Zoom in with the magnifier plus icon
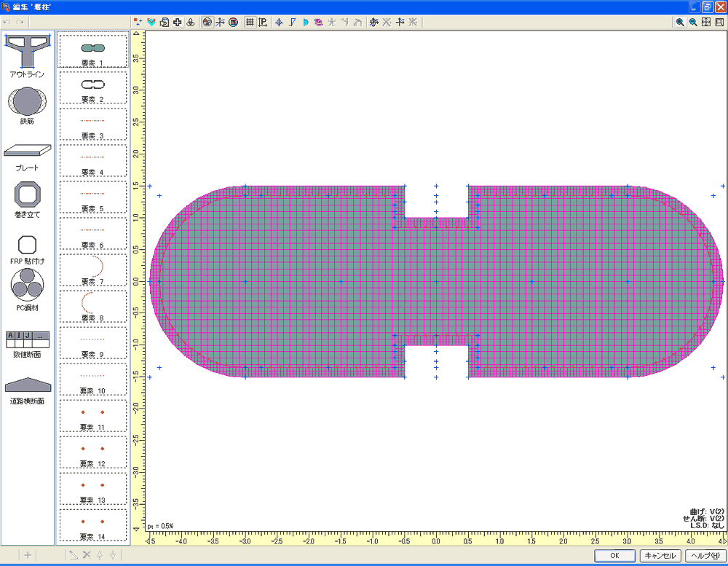 [680, 22]
